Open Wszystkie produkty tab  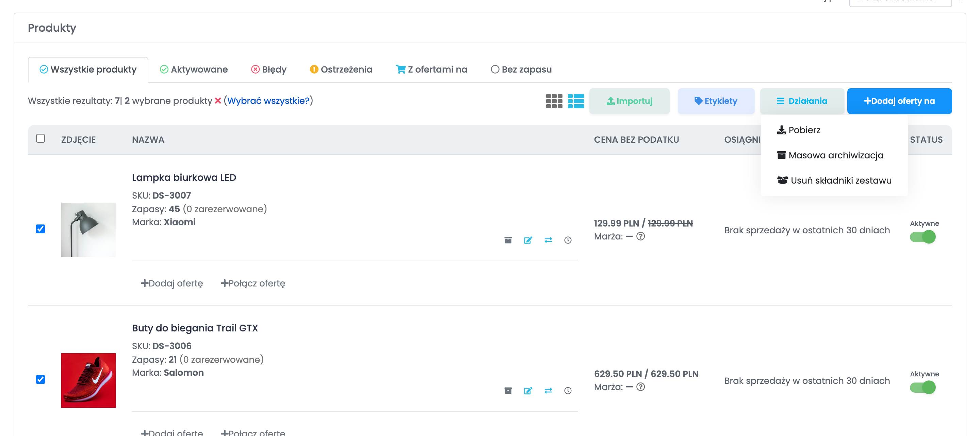pos(88,70)
